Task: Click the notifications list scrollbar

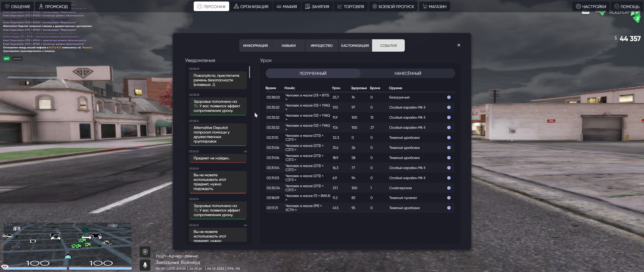Action: (x=249, y=72)
